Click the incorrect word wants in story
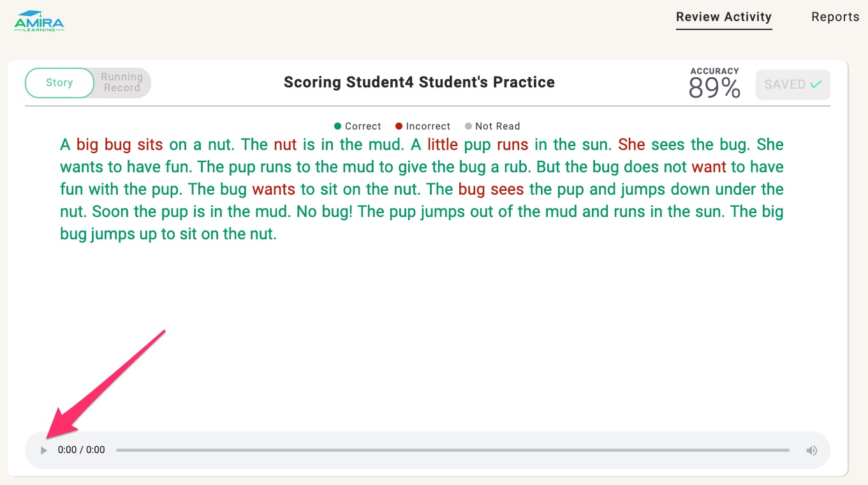868x485 pixels. [x=274, y=190]
